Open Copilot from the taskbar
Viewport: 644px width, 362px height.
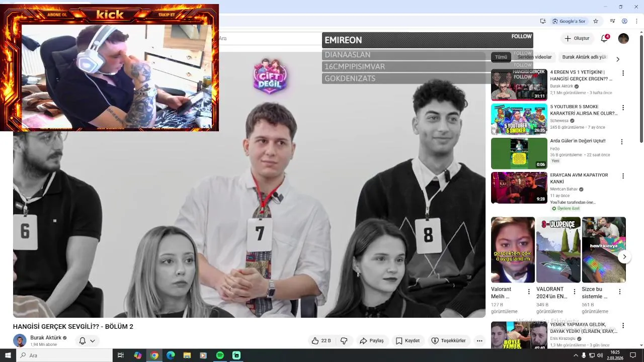[x=137, y=355]
